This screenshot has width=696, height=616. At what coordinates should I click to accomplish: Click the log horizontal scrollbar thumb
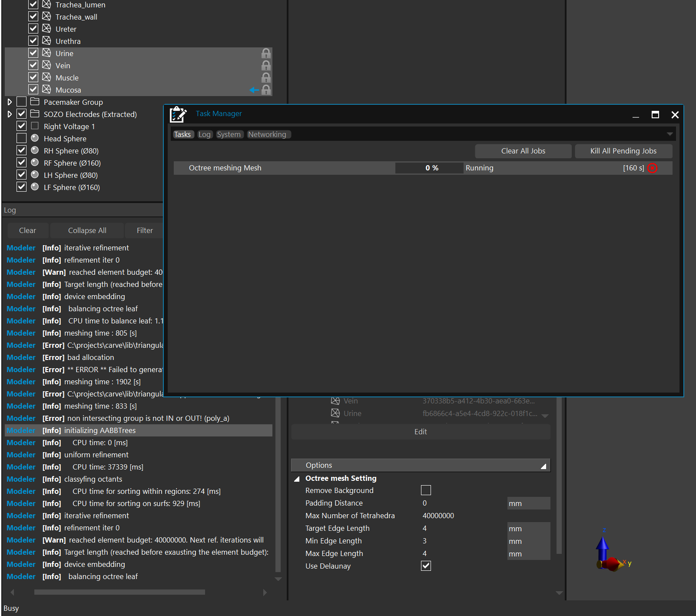pyautogui.click(x=119, y=592)
